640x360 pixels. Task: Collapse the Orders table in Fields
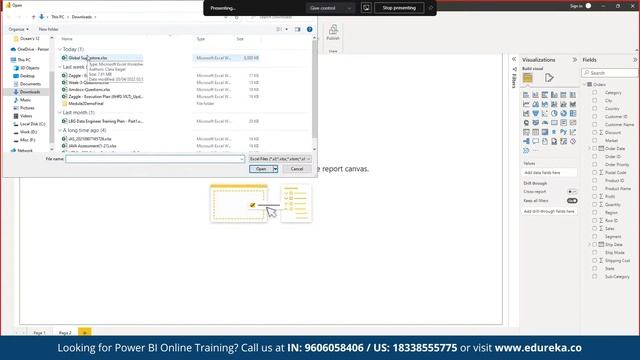[585, 84]
